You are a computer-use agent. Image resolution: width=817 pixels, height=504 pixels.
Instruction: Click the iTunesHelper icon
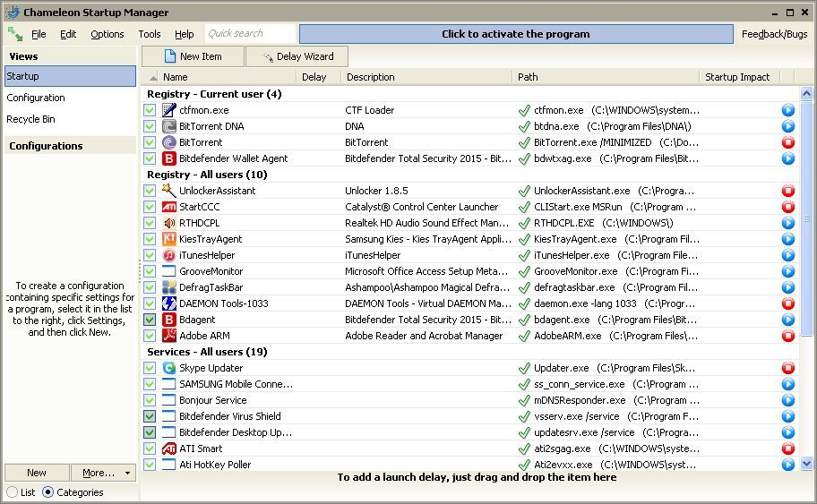(x=168, y=255)
